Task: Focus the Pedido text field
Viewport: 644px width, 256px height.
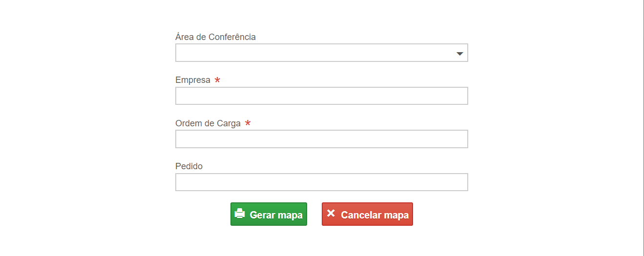Action: click(322, 182)
